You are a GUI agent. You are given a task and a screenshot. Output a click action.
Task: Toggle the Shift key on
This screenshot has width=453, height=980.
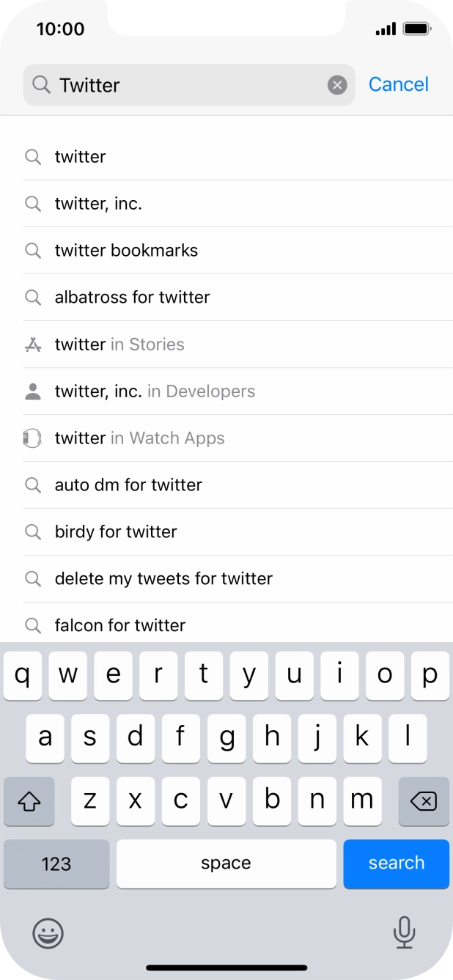[x=29, y=801]
